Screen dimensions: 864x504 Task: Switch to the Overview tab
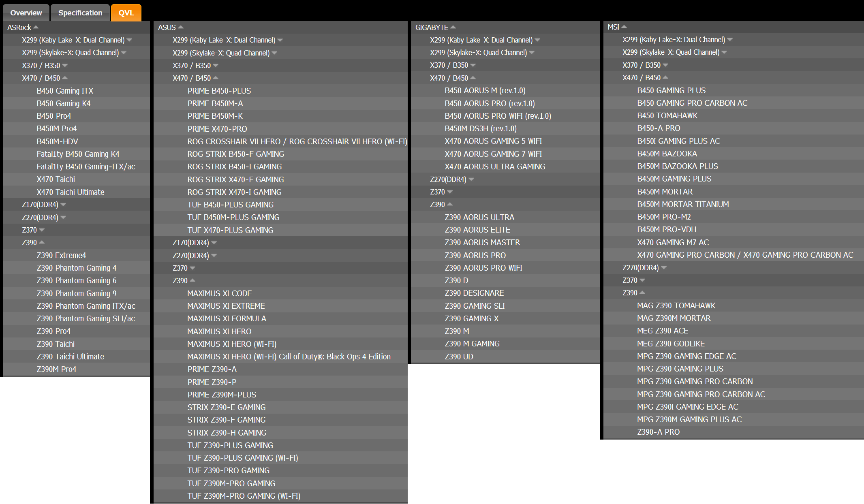tap(26, 13)
